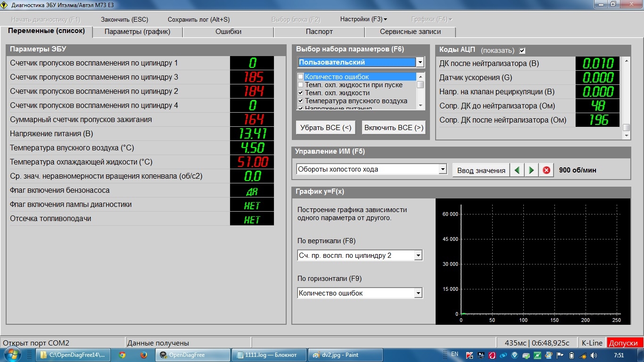Click the green left arrow to decrease value
The image size is (644, 362).
coord(517,170)
